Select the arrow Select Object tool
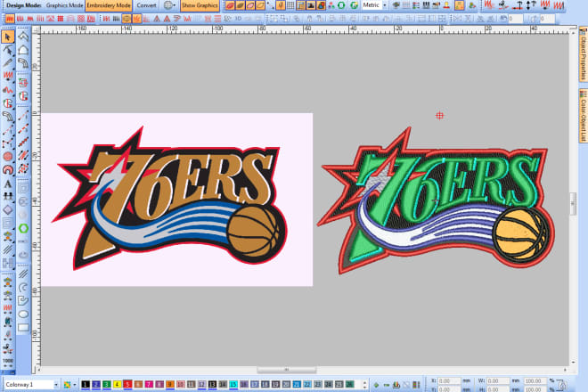 click(x=7, y=37)
